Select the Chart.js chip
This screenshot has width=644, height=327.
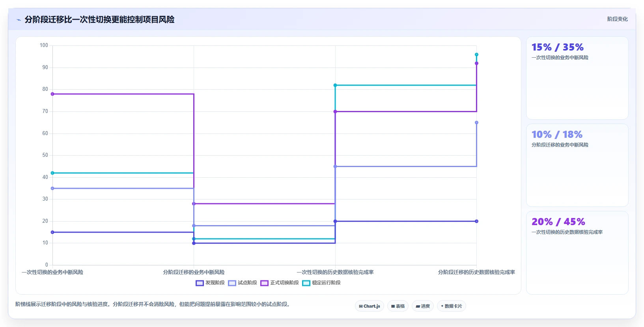[370, 306]
